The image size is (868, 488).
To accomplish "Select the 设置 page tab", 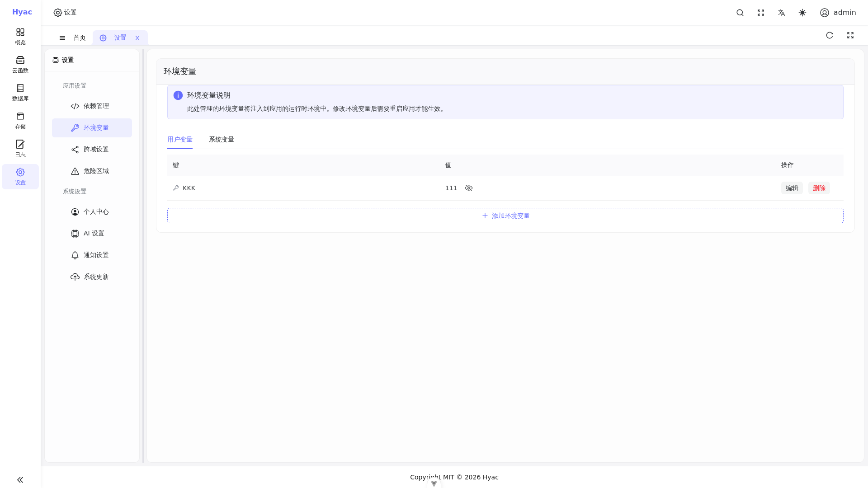I will tap(120, 38).
